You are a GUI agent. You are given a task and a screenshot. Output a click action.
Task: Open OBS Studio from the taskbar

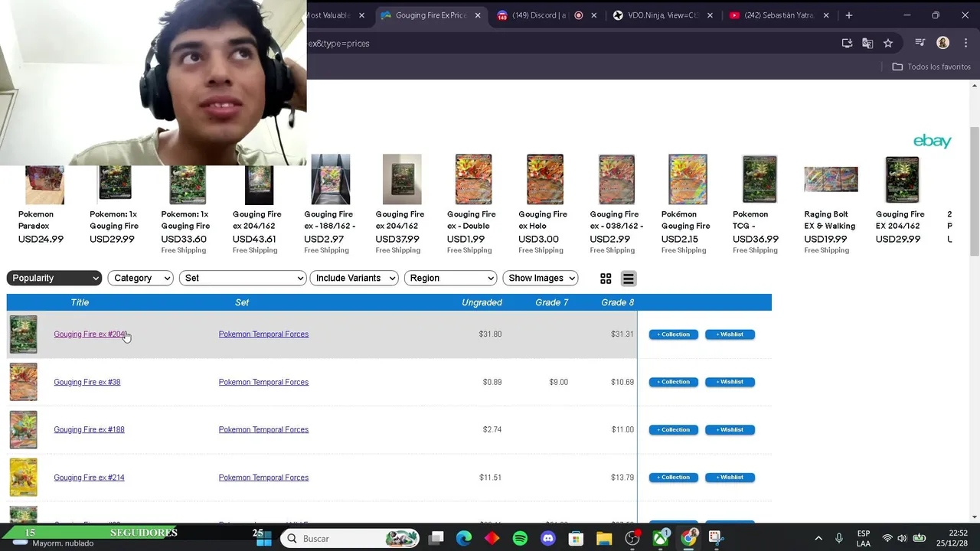click(x=632, y=539)
